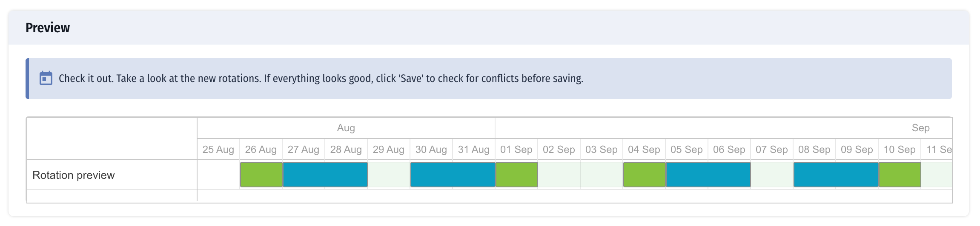The image size is (980, 226).
Task: Select the 25 Aug date header
Action: click(x=218, y=150)
